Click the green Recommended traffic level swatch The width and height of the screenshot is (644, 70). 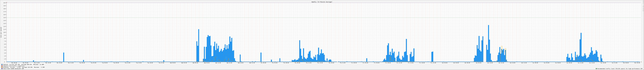[x=596, y=69]
